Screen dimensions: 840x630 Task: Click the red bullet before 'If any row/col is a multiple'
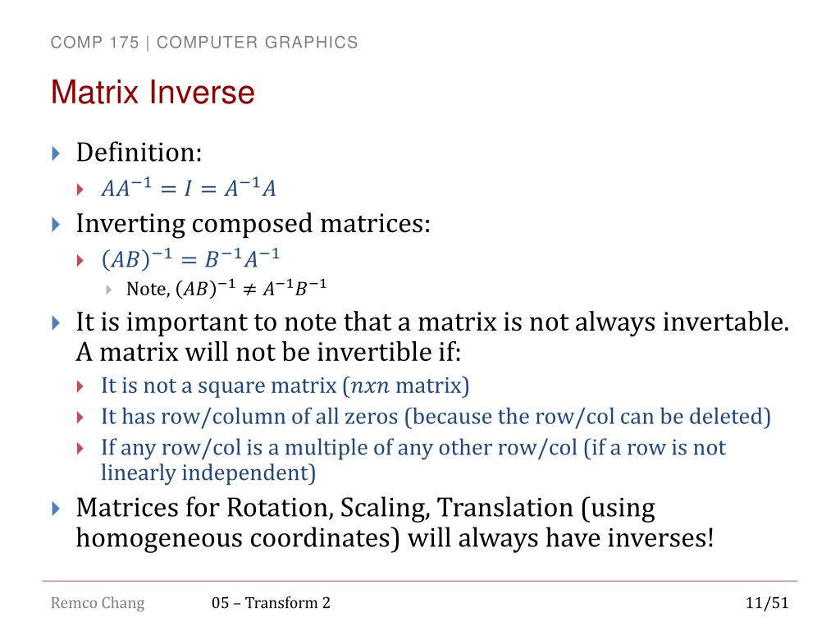point(80,448)
